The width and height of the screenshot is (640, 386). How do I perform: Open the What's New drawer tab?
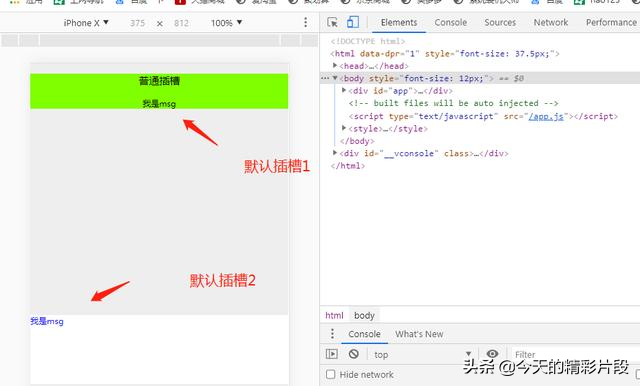[419, 334]
